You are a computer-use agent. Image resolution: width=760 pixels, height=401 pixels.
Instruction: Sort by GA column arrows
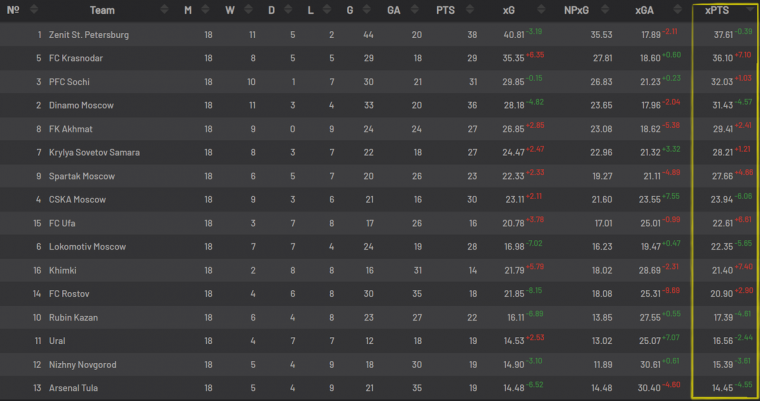click(415, 9)
